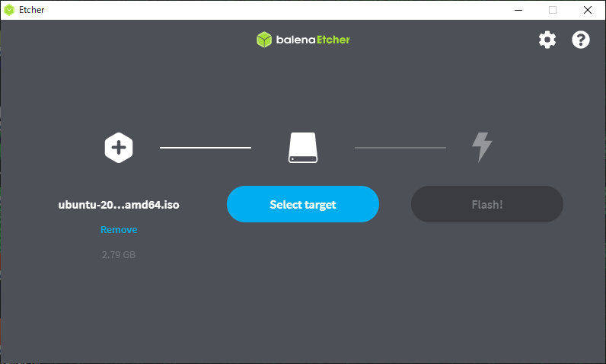This screenshot has height=364, width=606.
Task: Click the balenaEtcher logo
Action: 303,40
